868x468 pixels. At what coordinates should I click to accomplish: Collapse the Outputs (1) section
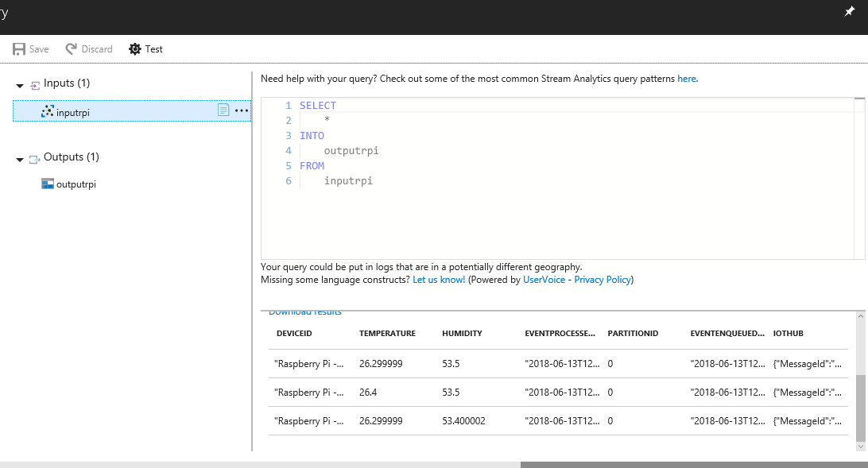point(18,158)
